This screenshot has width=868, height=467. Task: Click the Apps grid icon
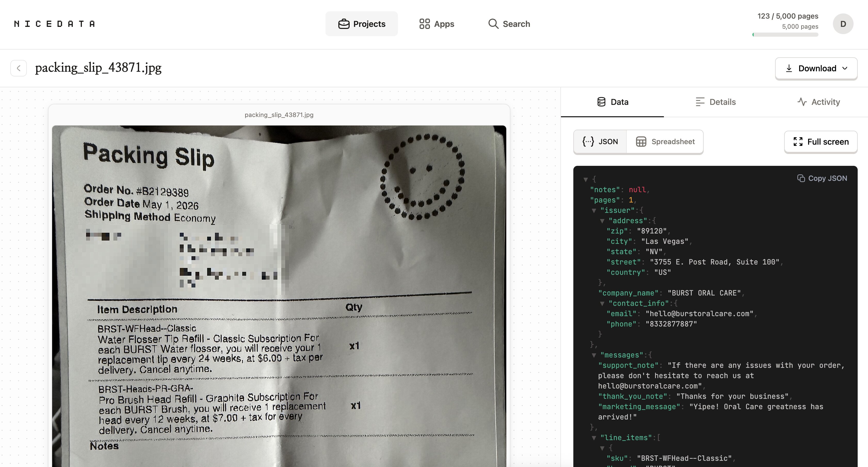click(424, 24)
